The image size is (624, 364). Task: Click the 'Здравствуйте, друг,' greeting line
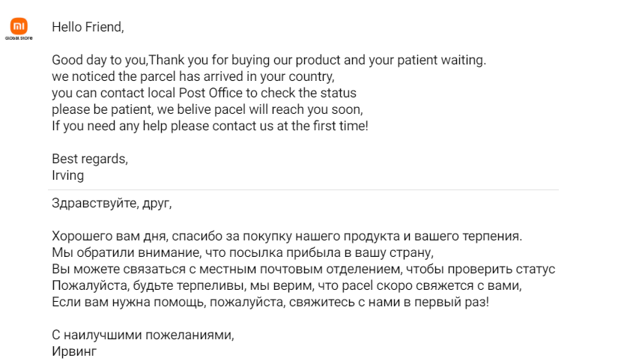tap(112, 203)
